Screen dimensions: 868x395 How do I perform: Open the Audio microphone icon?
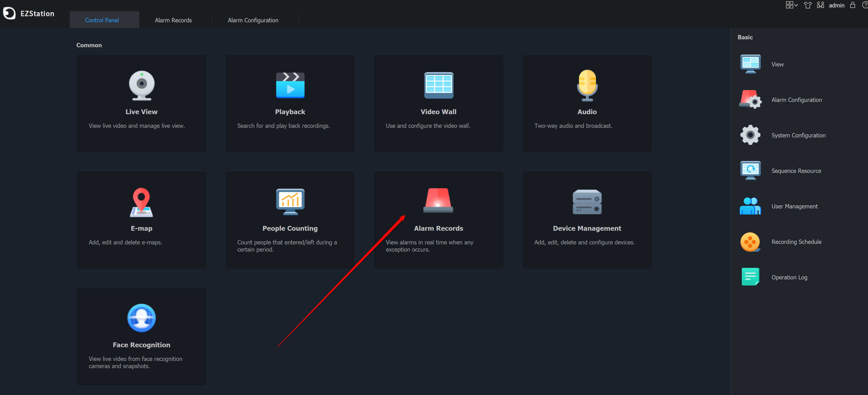587,86
